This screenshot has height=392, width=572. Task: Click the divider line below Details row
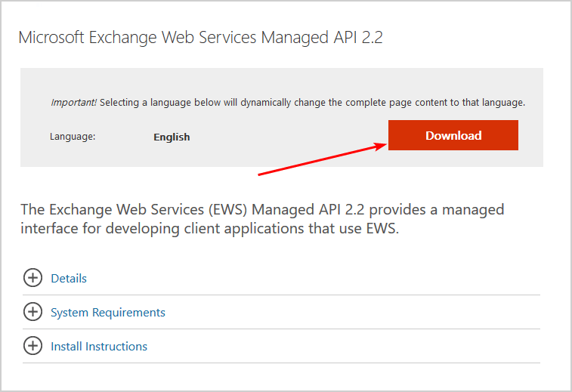(281, 295)
